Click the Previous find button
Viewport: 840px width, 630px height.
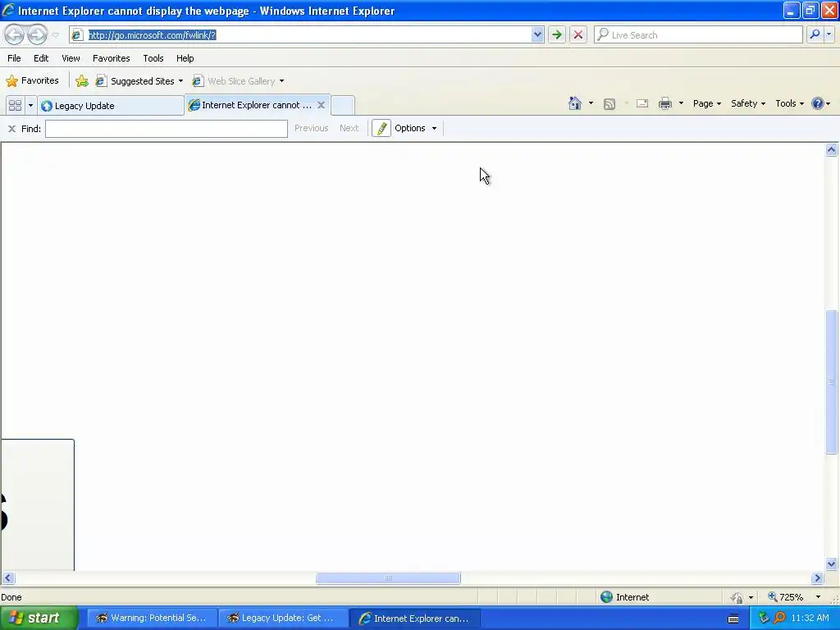[x=311, y=128]
